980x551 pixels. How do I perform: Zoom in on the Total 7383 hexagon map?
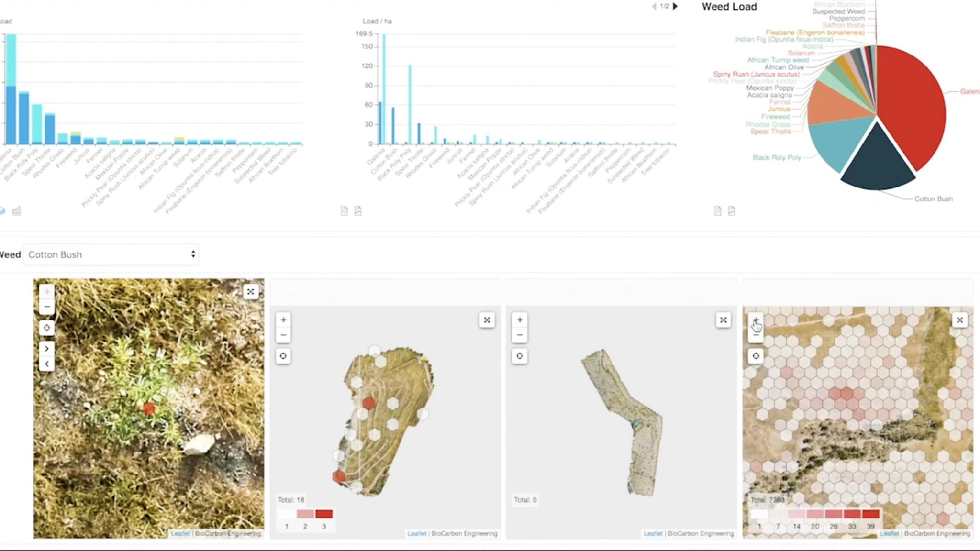point(756,320)
